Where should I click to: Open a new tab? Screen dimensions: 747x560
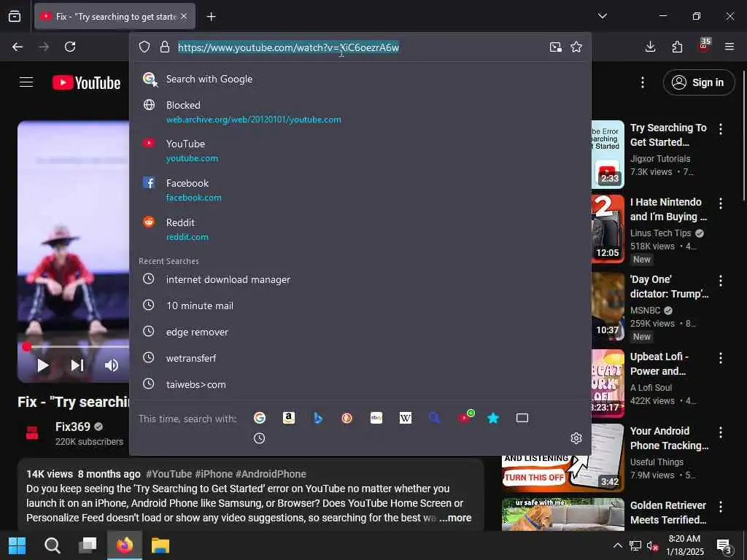pos(211,17)
